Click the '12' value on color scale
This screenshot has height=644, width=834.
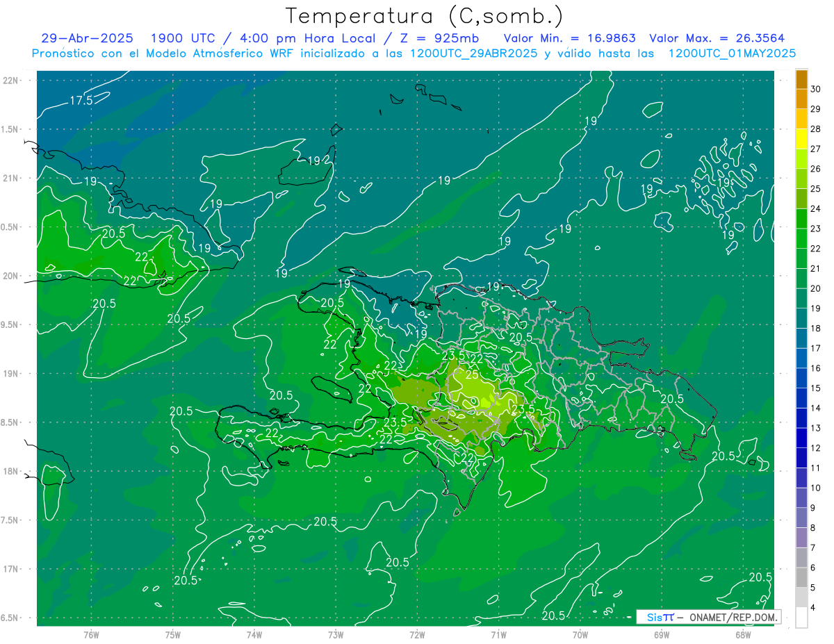coord(816,448)
